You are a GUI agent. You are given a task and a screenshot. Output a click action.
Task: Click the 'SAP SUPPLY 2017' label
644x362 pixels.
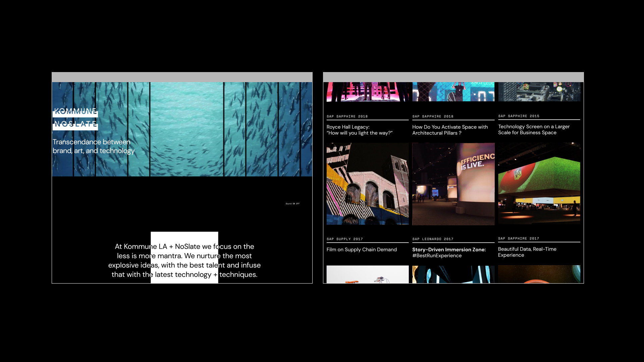[x=345, y=239]
